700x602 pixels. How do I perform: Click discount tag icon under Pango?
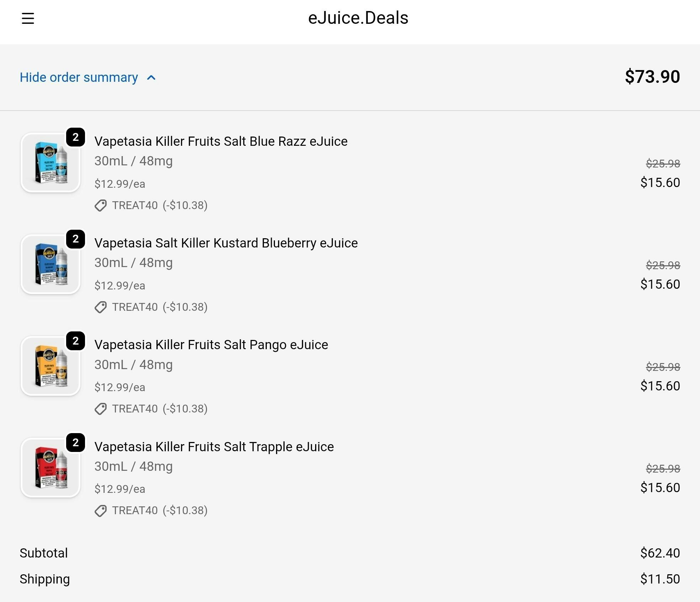[x=101, y=409]
